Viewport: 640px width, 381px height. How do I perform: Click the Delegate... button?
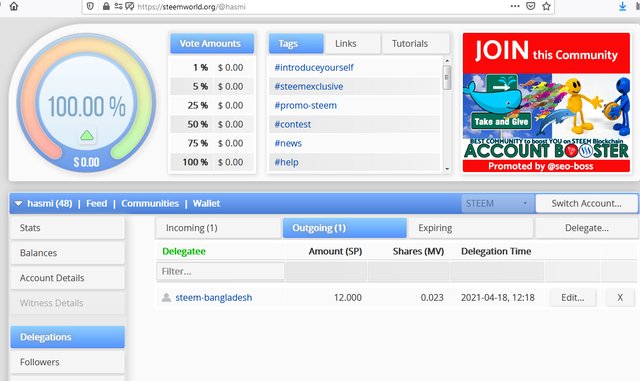point(586,228)
